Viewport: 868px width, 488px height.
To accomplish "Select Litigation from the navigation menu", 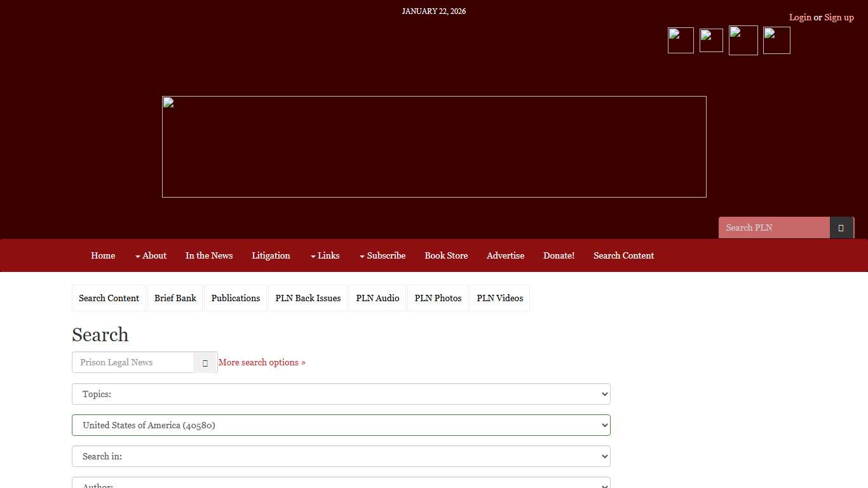I will click(271, 255).
